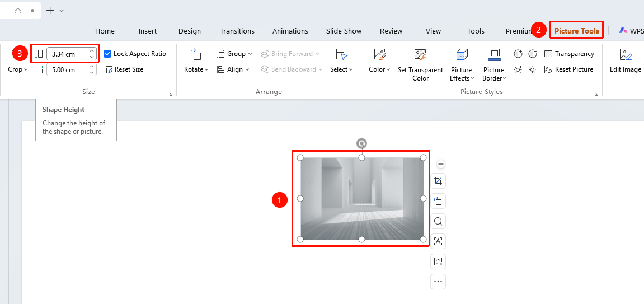The width and height of the screenshot is (644, 304).
Task: Switch to the Home tab
Action: (x=105, y=31)
